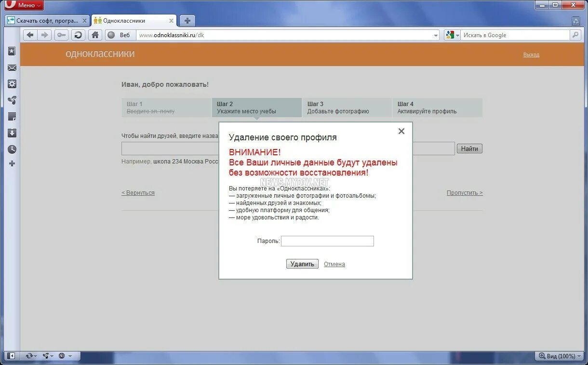Click the Искать в Google search field
Viewport: 588px width, 365px height.
tap(515, 35)
